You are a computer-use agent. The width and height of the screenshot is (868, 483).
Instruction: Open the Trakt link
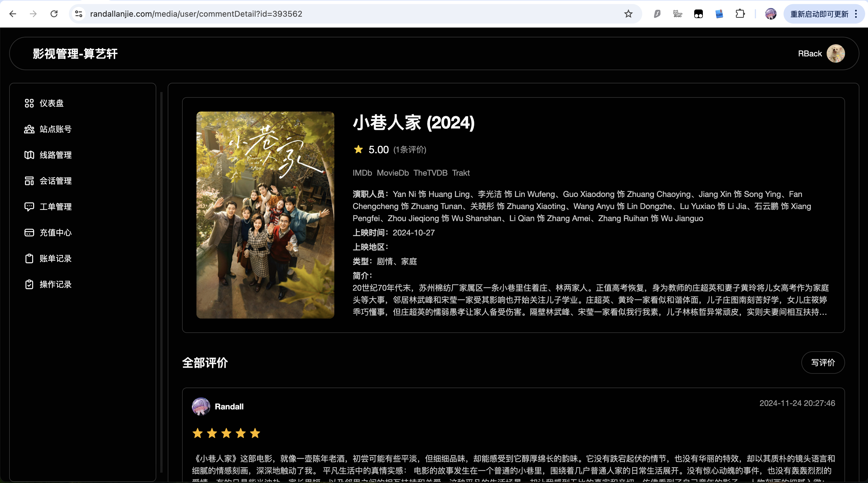[x=461, y=173]
